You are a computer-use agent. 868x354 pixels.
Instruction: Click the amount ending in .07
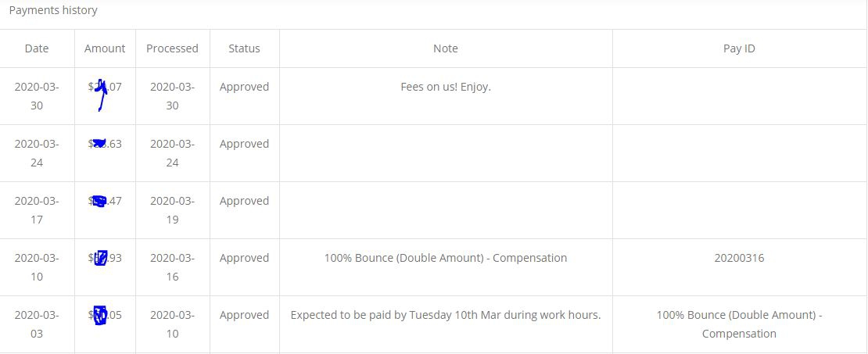106,88
